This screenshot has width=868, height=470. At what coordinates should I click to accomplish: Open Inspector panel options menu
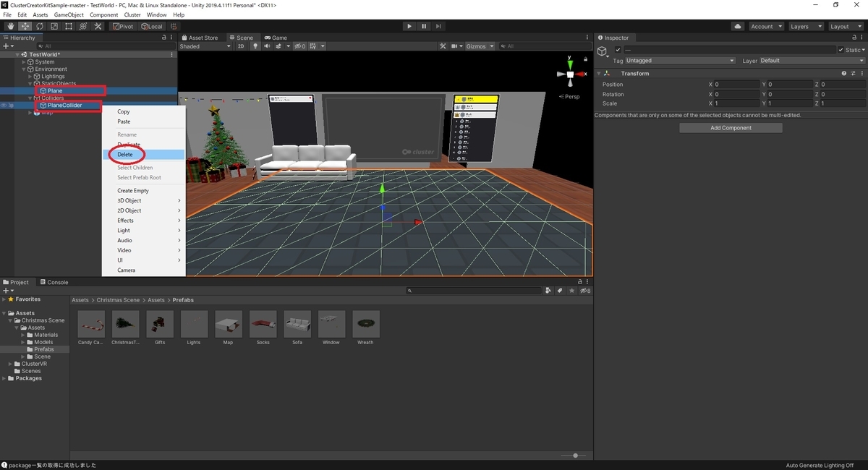pos(862,38)
